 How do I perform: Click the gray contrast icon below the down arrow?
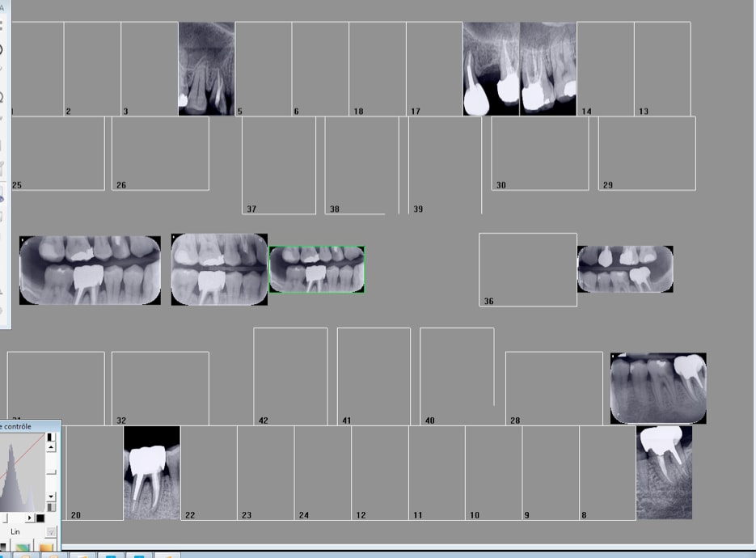coord(51,507)
